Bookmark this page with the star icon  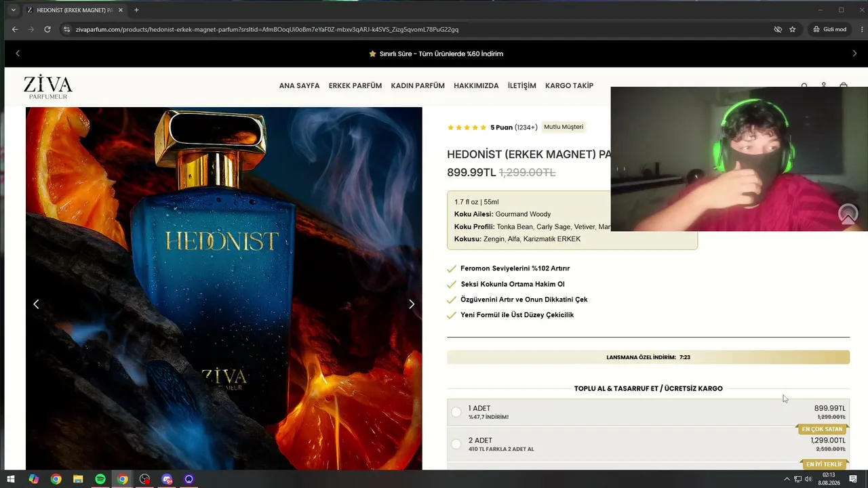[792, 29]
